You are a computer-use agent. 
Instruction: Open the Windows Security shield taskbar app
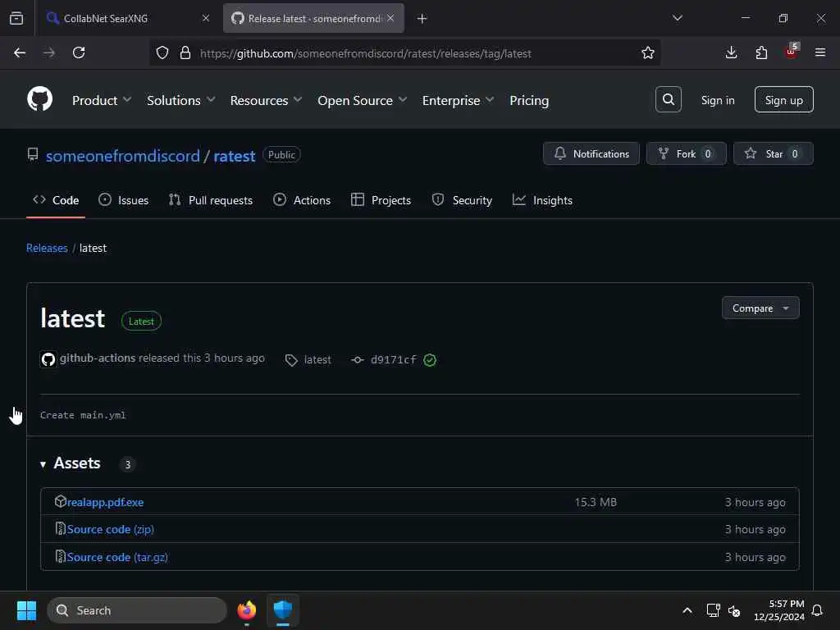coord(283,610)
